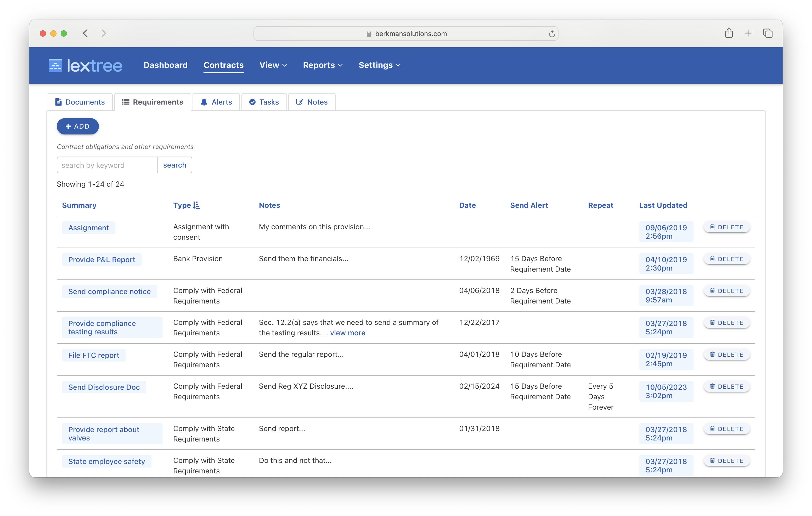Click 'Assignment with consent' type cell
Image resolution: width=812 pixels, height=516 pixels.
click(x=201, y=232)
